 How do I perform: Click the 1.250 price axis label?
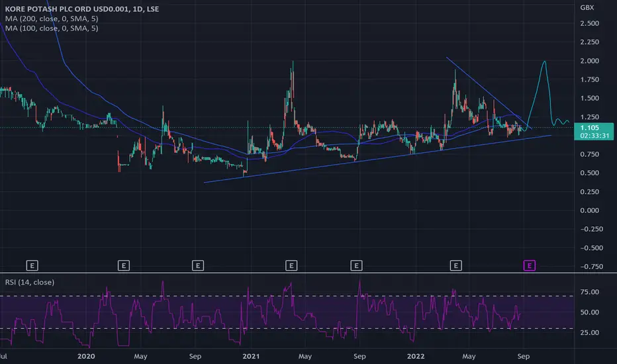[x=589, y=117]
